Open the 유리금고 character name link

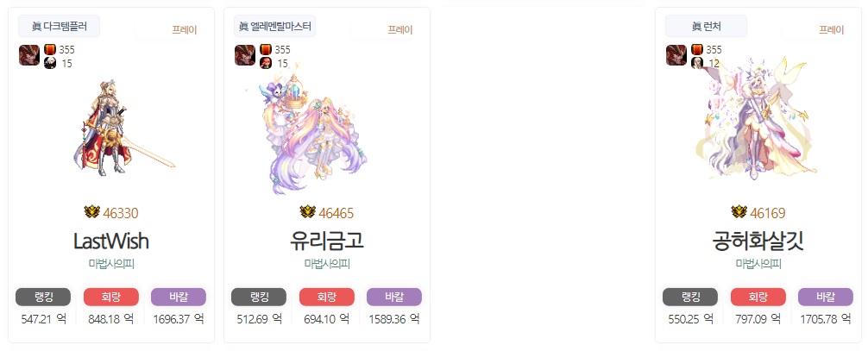click(x=327, y=241)
